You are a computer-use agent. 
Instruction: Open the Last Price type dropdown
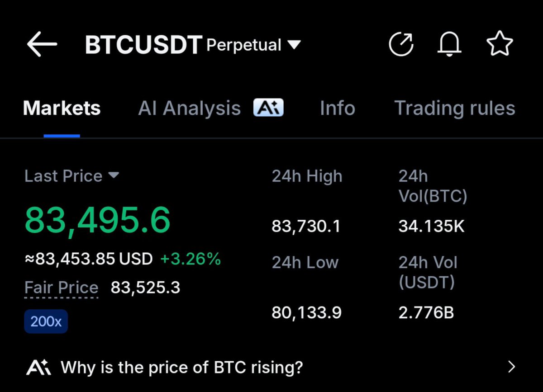coord(113,175)
